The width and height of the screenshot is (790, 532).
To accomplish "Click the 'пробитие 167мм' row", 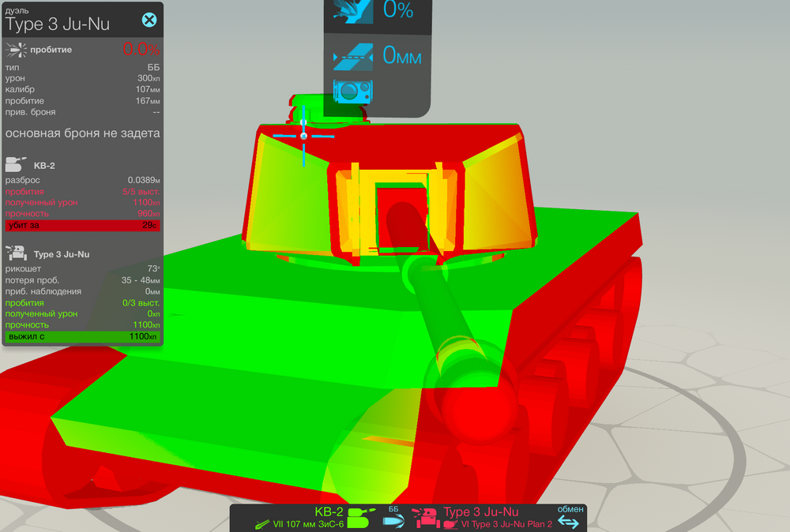I will pos(83,101).
